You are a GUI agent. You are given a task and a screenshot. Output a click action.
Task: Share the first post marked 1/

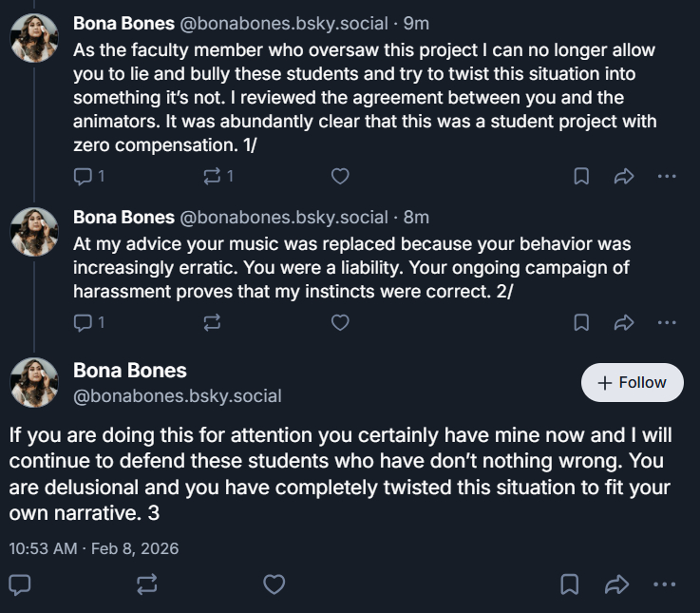(x=624, y=176)
